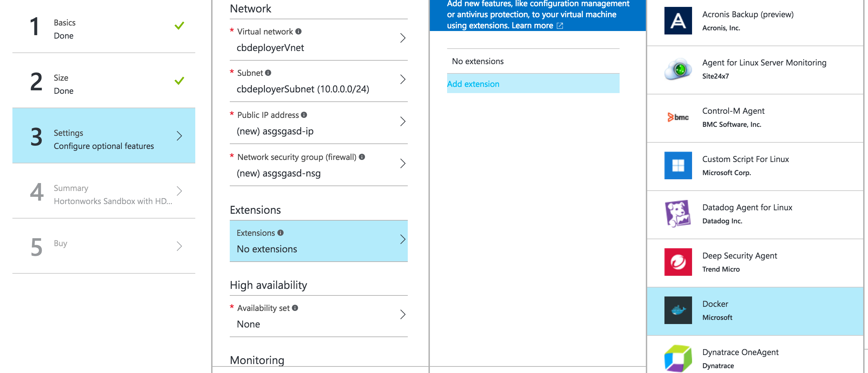
Task: Select the Custom Script For Linux icon
Action: (678, 166)
